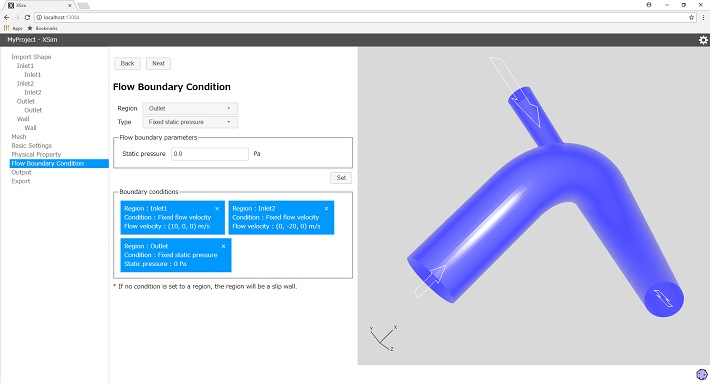Click the Static pressure input field
The image size is (710, 384).
210,154
